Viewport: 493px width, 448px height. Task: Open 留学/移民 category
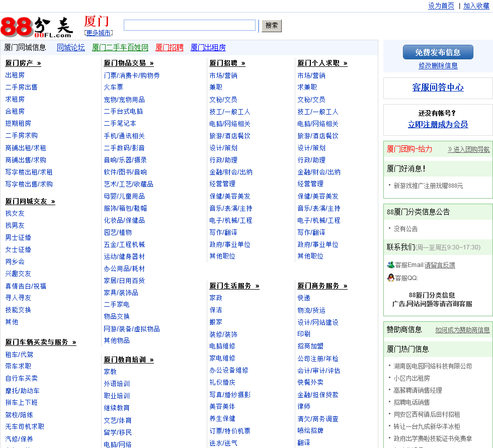pos(118,432)
